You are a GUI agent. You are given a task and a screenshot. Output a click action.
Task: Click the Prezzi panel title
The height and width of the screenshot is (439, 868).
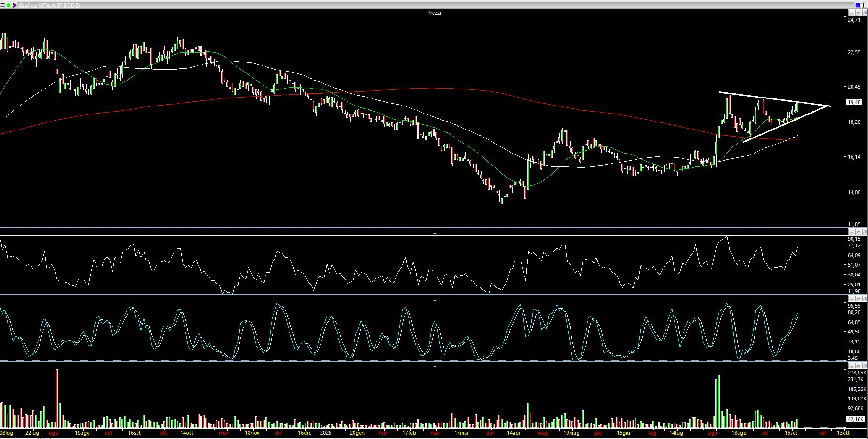[434, 13]
